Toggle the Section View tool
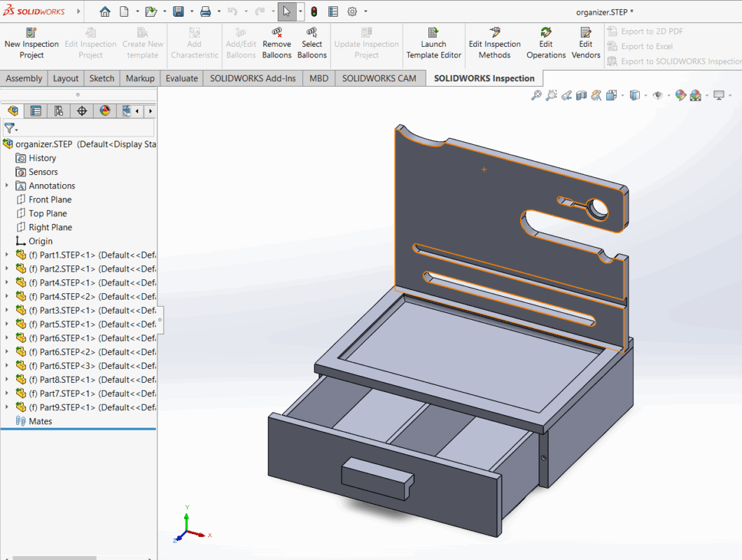742x560 pixels. click(x=582, y=96)
